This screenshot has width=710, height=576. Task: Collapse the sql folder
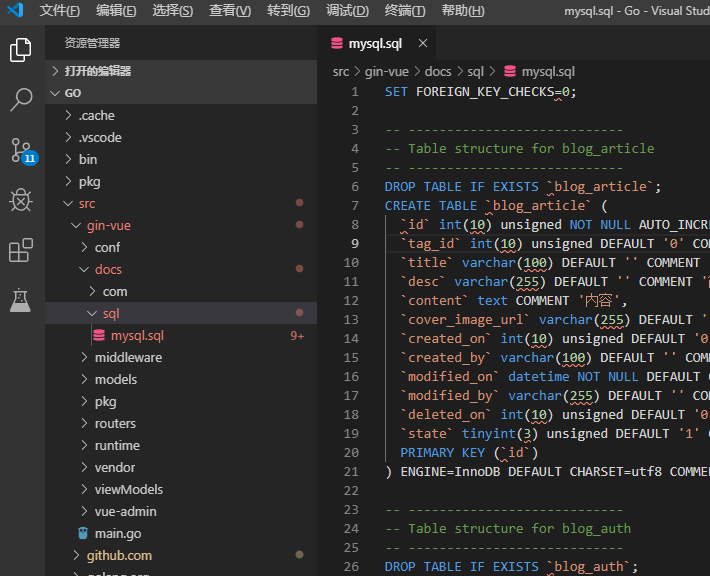coord(110,314)
